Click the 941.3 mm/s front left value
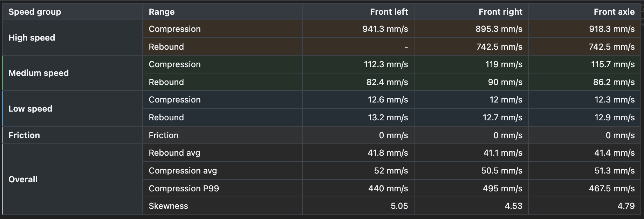This screenshot has width=644, height=219. (x=385, y=29)
